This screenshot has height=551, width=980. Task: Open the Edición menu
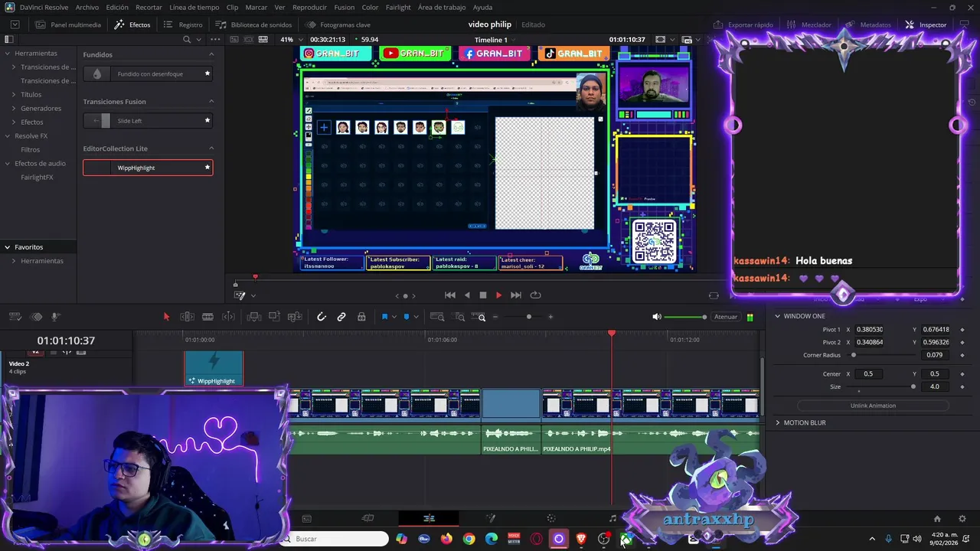(117, 7)
